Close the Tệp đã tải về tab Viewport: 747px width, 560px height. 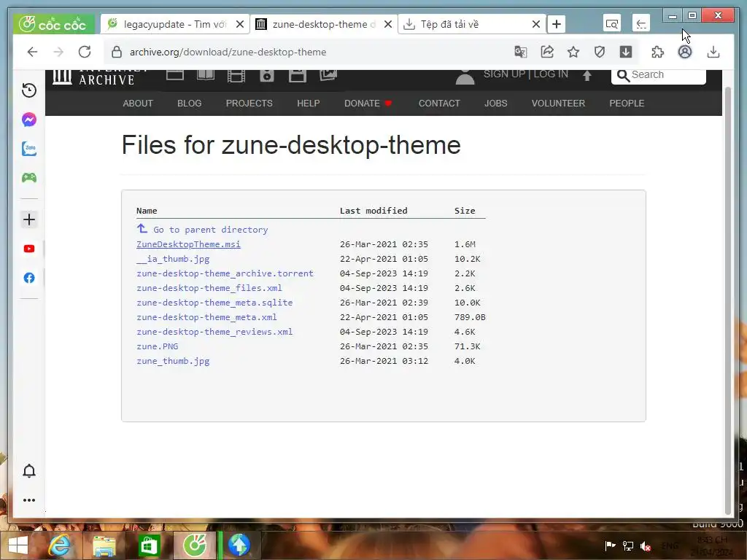(x=536, y=24)
